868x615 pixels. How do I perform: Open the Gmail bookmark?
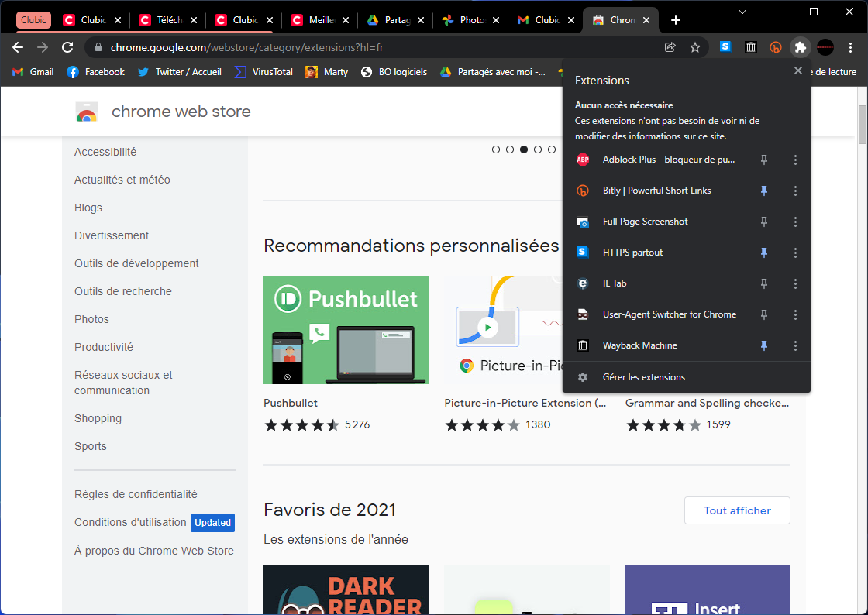[x=33, y=72]
